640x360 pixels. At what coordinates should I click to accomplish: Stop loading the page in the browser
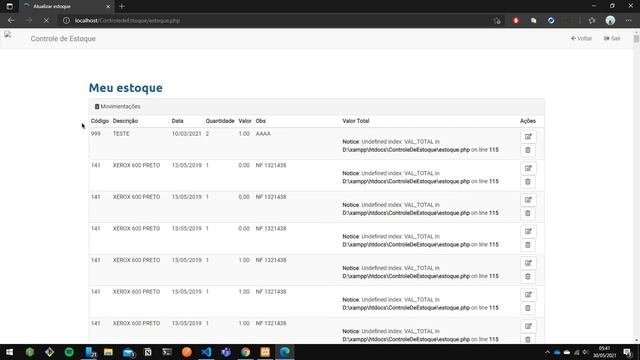[x=46, y=20]
